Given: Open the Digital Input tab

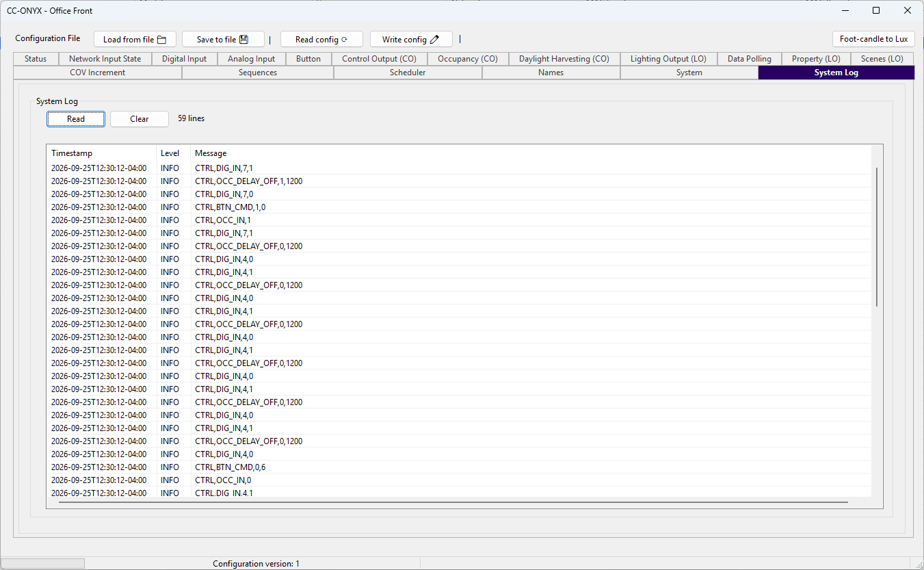Looking at the screenshot, I should [x=185, y=59].
